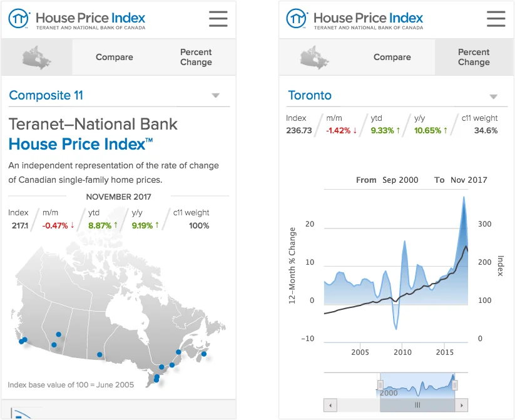515x420 pixels.
Task: Click the Winnipeg dot on the map
Action: [99, 355]
